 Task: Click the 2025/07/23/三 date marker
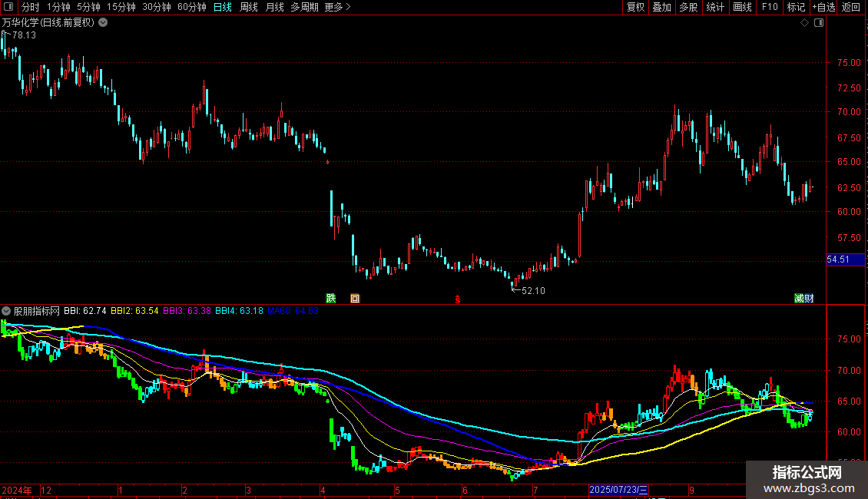618,490
